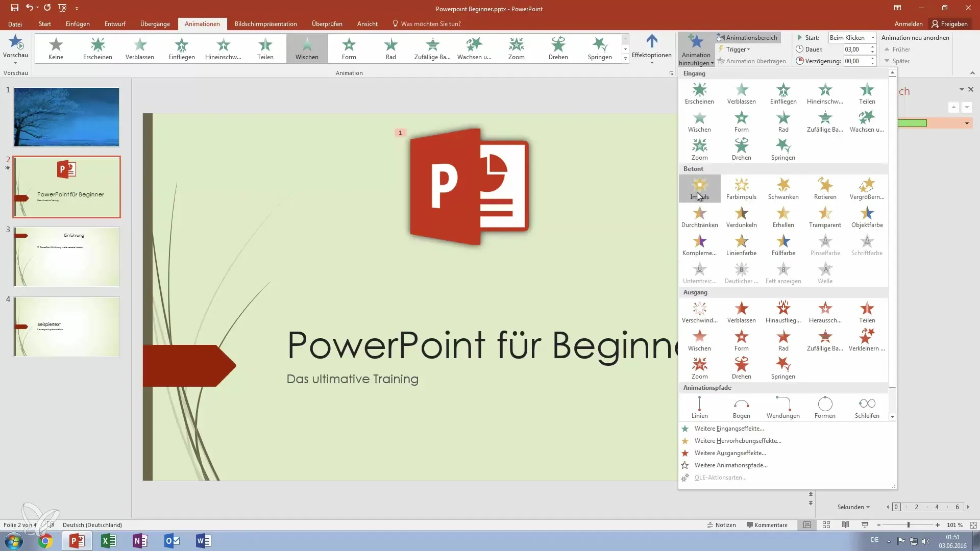Click Weitere Animationspfade option
Image resolution: width=980 pixels, height=551 pixels.
tap(730, 465)
